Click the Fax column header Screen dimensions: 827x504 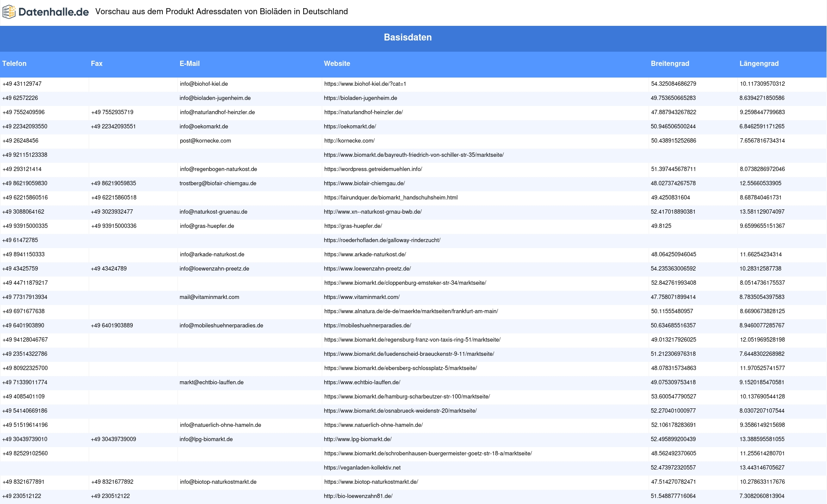coord(96,63)
